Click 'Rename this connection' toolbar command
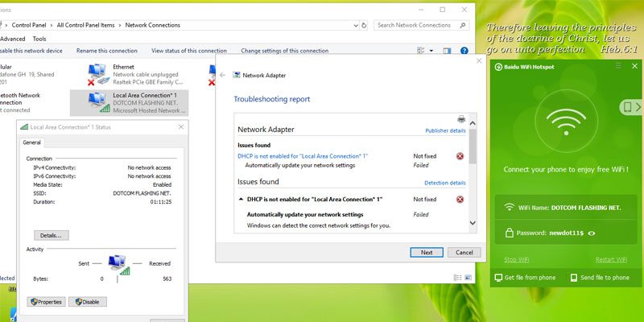The width and height of the screenshot is (644, 322). (107, 51)
